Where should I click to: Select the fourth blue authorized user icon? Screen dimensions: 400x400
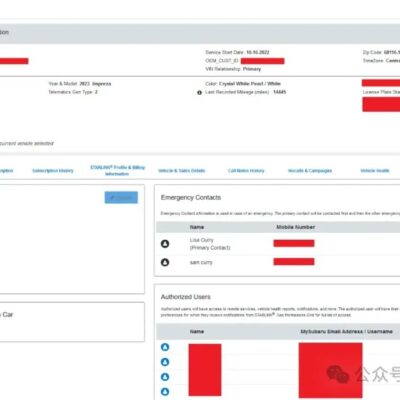coord(165,392)
